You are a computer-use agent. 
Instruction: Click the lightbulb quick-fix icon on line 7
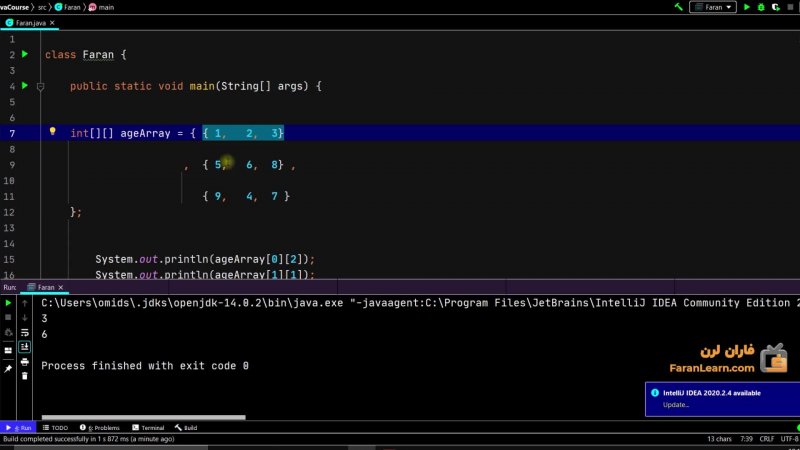[53, 131]
